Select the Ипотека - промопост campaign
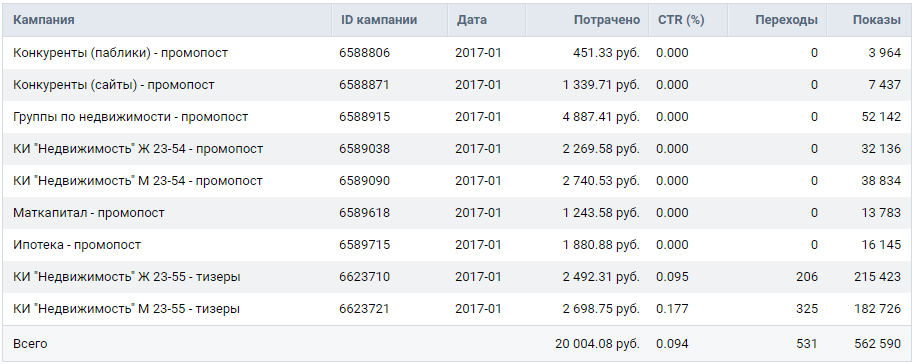This screenshot has width=915, height=364. click(77, 245)
